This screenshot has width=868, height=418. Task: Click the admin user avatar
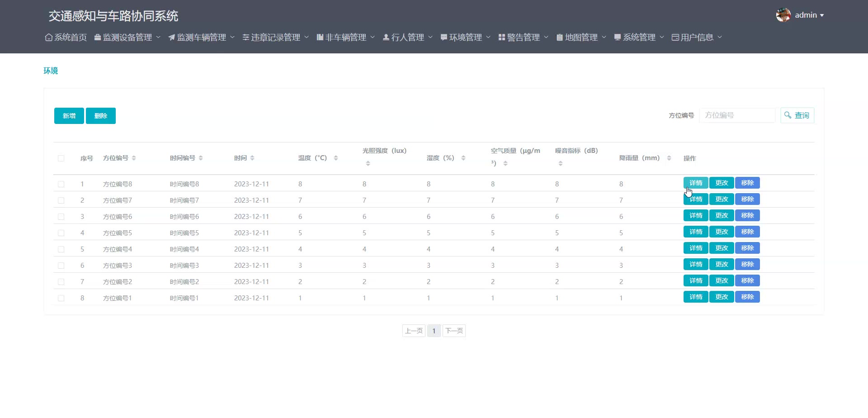tap(783, 15)
